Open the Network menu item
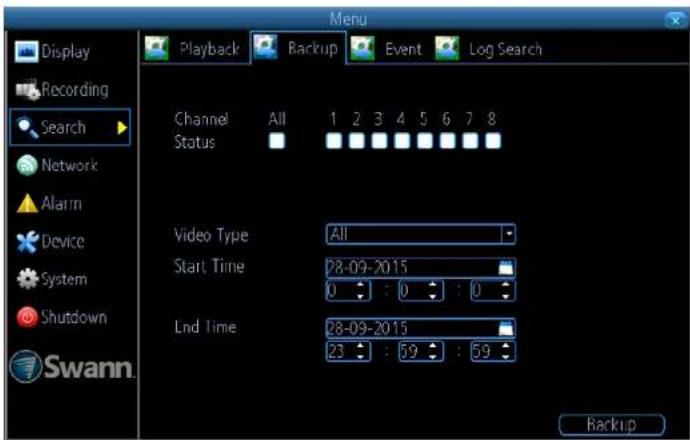 click(x=70, y=166)
